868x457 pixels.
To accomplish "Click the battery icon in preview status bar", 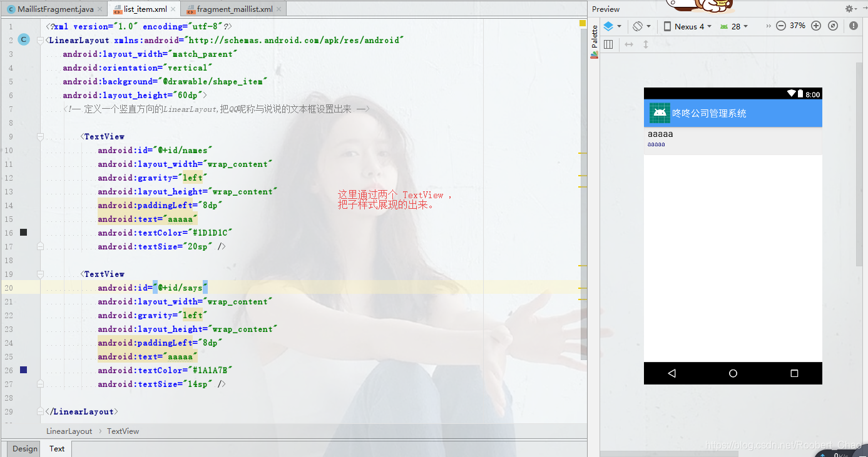I will (x=800, y=94).
